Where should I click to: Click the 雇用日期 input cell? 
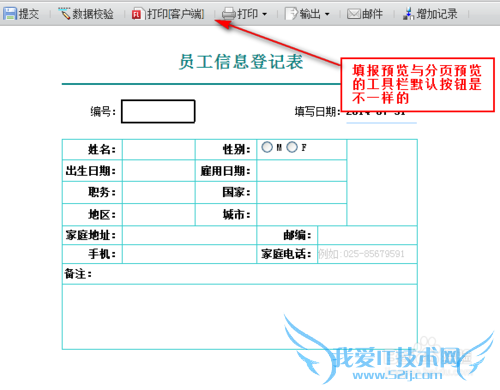[x=302, y=171]
